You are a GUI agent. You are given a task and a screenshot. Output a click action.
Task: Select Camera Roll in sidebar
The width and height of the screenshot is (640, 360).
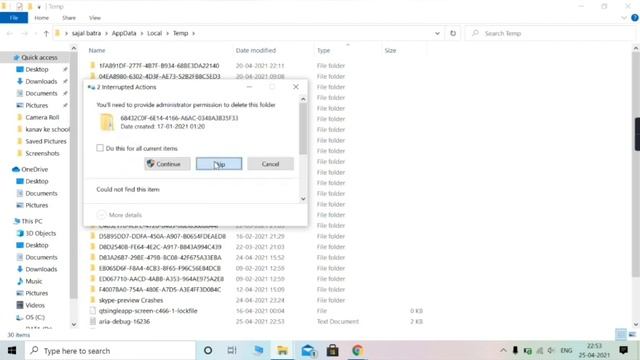tap(42, 117)
